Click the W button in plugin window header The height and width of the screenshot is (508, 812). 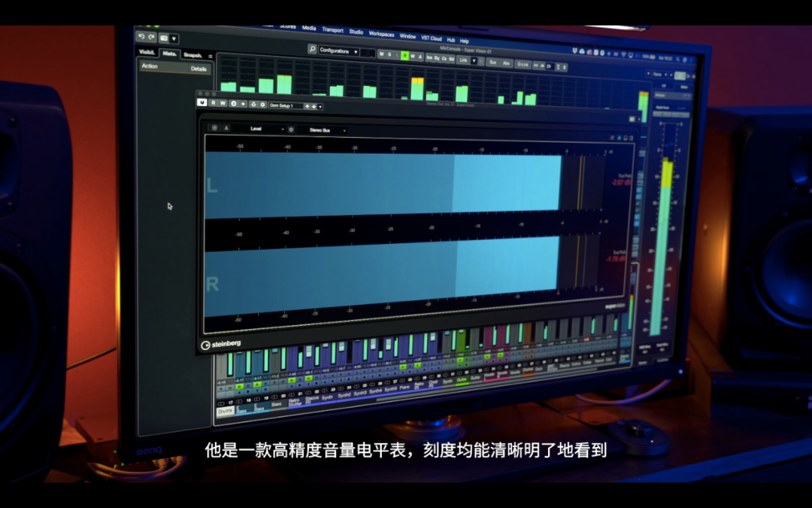coord(223,104)
